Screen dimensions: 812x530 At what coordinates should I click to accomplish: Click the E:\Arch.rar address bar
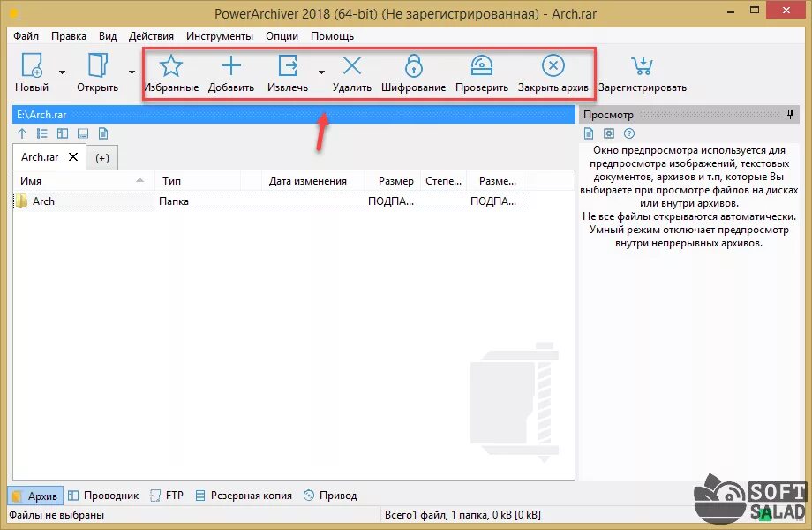[294, 115]
